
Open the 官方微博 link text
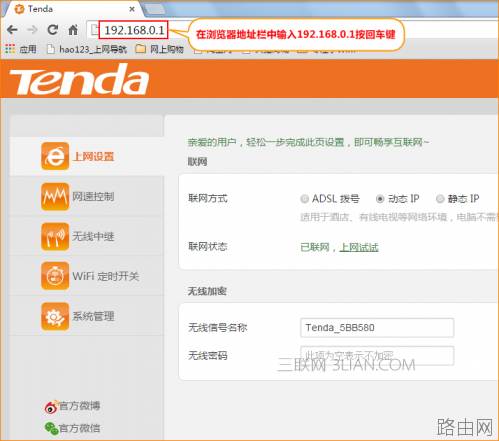click(x=79, y=406)
